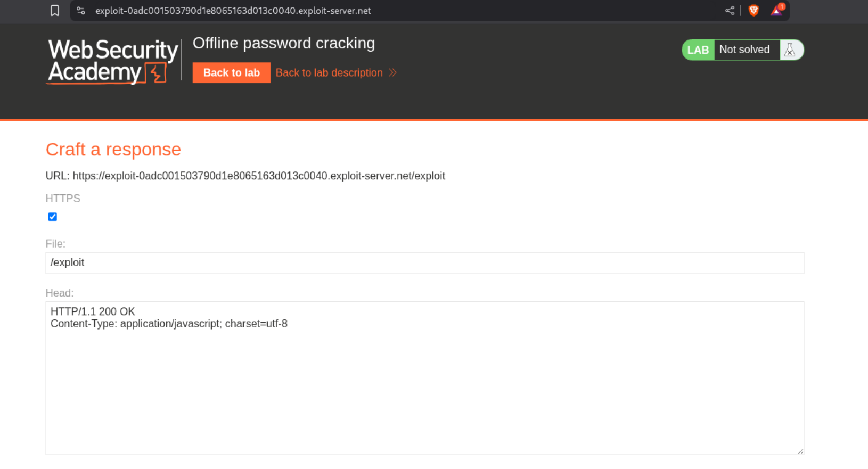Focus the File input containing /exploit

coord(424,263)
